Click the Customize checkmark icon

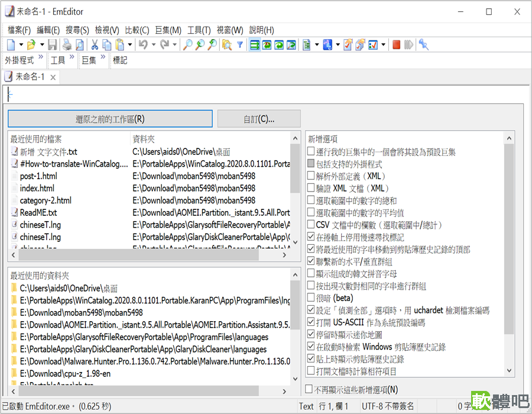point(373,45)
